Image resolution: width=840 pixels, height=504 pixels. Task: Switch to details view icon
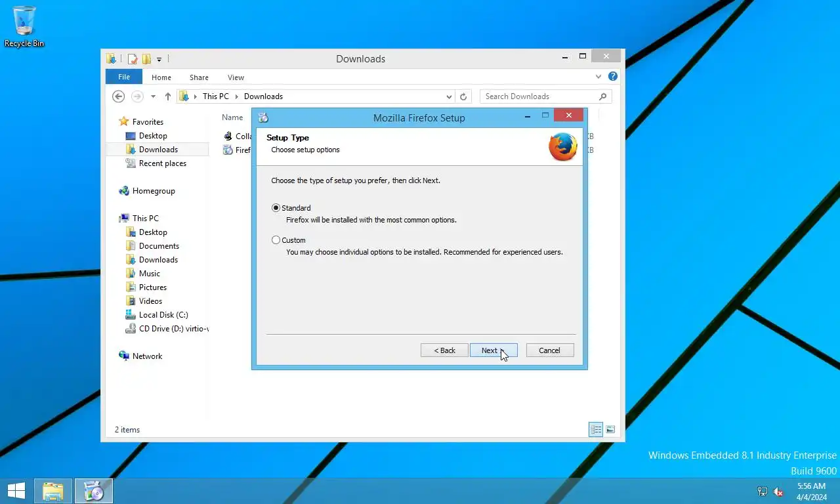point(596,430)
